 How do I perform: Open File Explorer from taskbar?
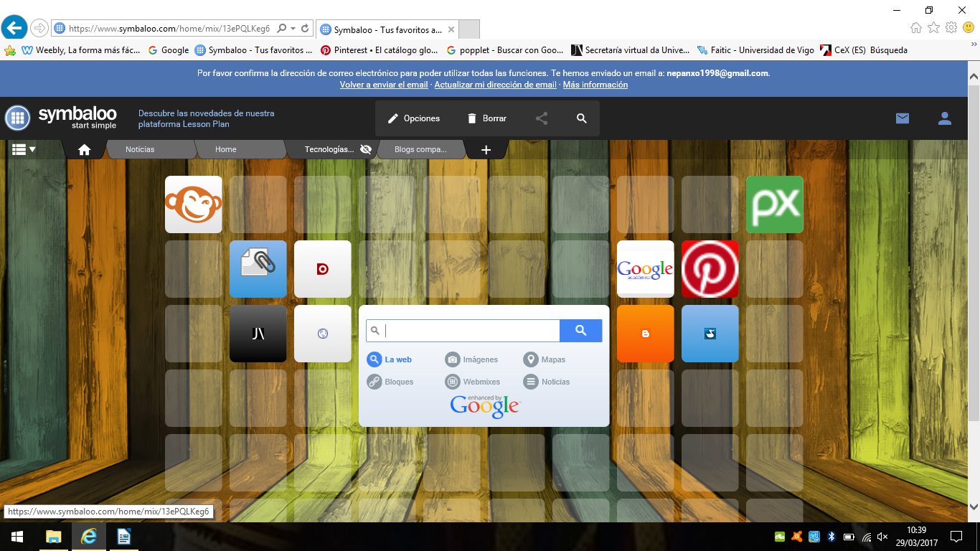54,537
